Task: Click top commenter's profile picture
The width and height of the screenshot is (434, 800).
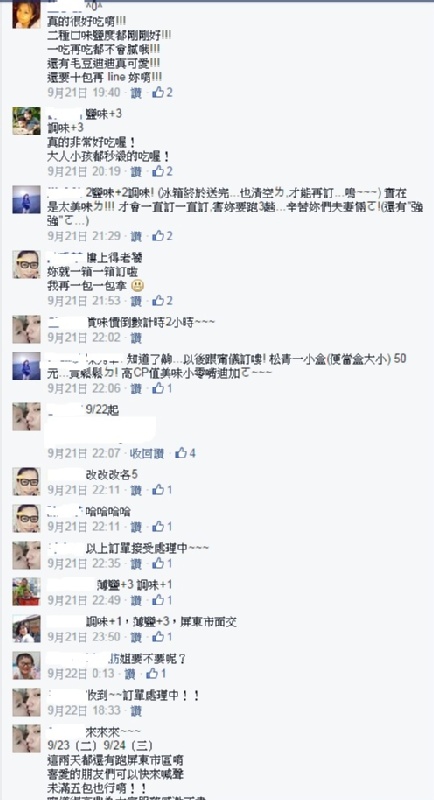Action: (x=27, y=14)
